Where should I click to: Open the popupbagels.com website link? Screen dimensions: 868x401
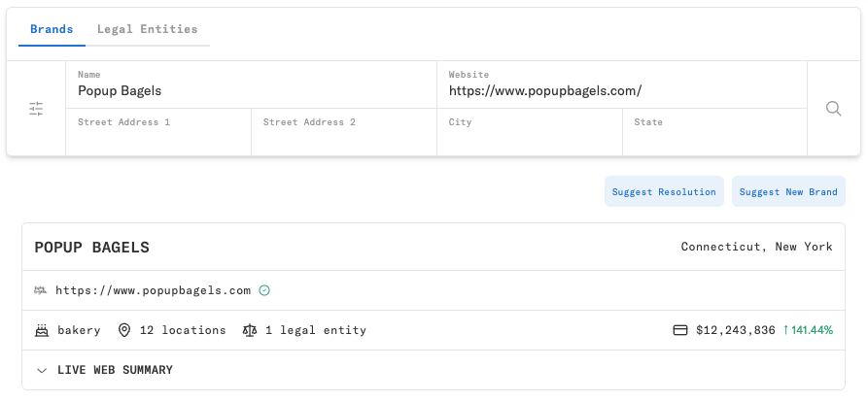153,290
